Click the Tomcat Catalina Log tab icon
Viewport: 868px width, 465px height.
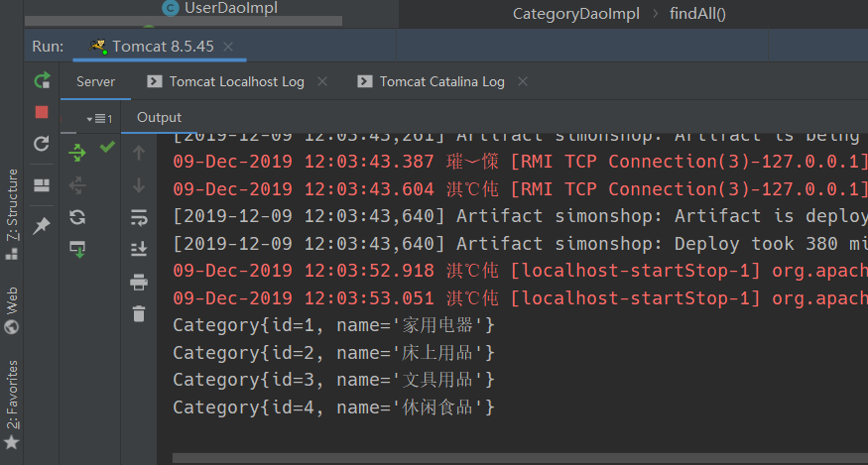tap(365, 81)
